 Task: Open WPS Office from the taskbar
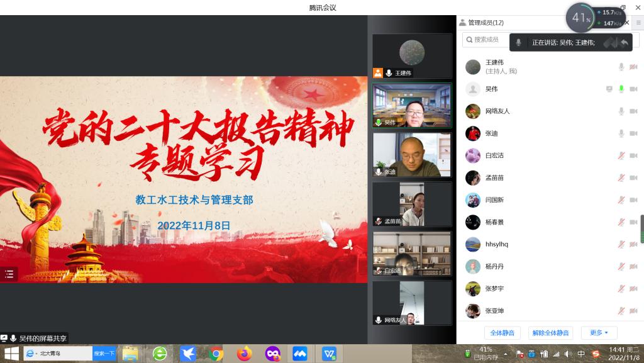point(329,354)
